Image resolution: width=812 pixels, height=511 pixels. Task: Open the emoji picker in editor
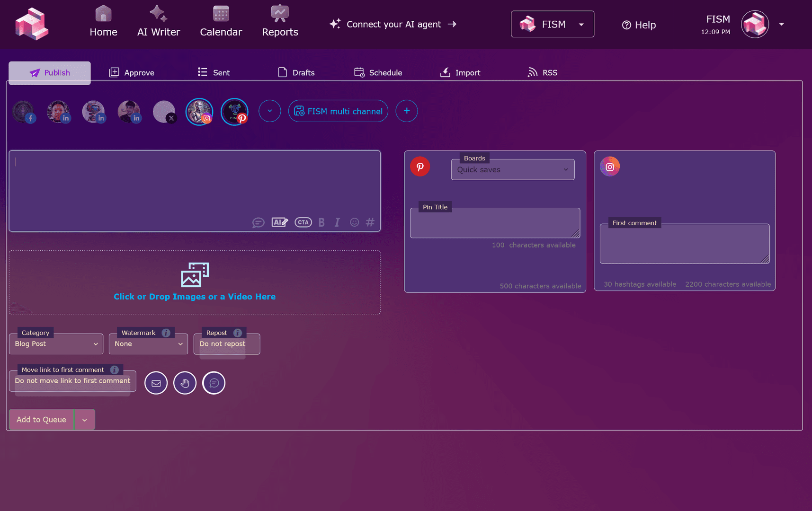(x=354, y=222)
